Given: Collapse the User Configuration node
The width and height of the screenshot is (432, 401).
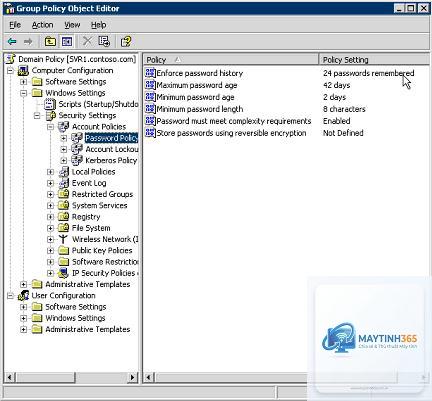Looking at the screenshot, I should (10, 296).
